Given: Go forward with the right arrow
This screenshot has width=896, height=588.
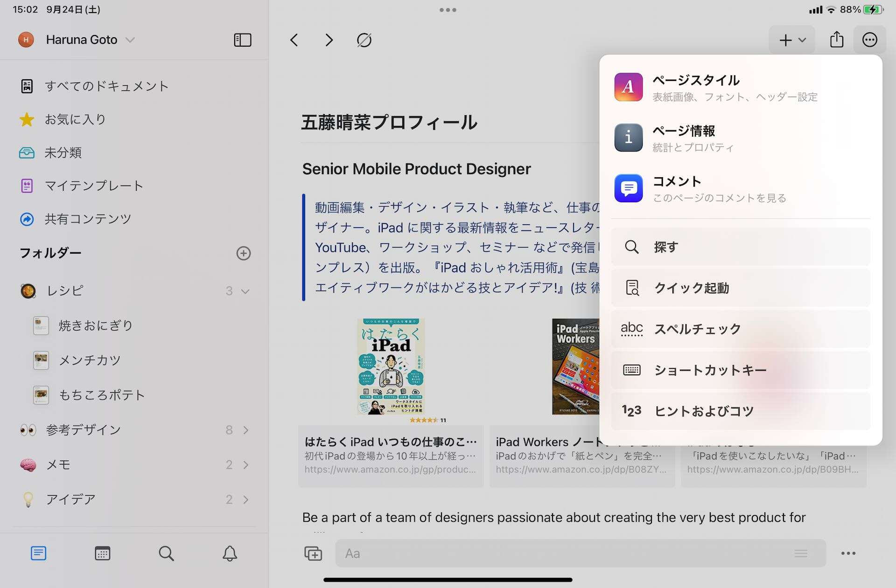Looking at the screenshot, I should coord(329,40).
